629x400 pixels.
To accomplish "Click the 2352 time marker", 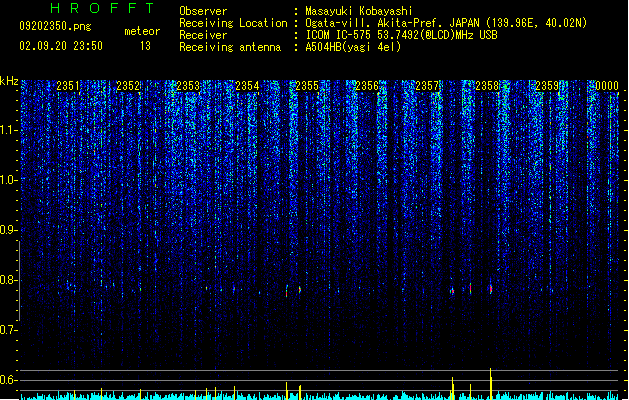I will point(128,85).
